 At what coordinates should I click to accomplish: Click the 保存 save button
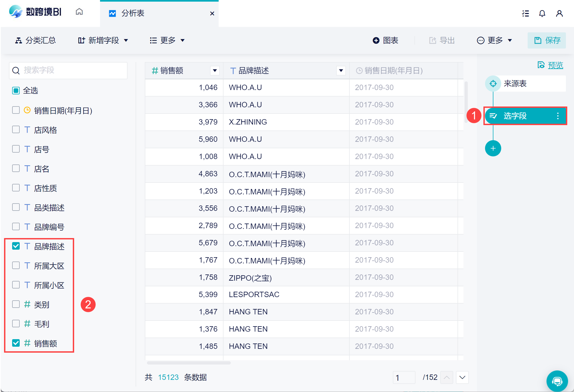pyautogui.click(x=546, y=40)
